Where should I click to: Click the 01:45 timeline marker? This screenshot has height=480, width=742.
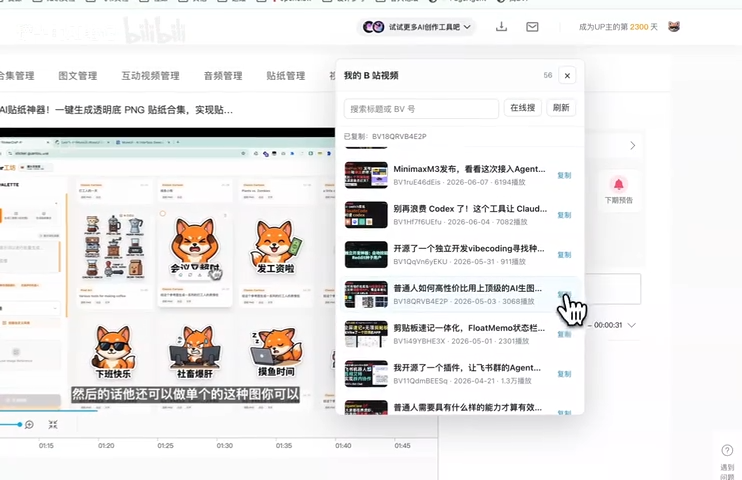402,445
